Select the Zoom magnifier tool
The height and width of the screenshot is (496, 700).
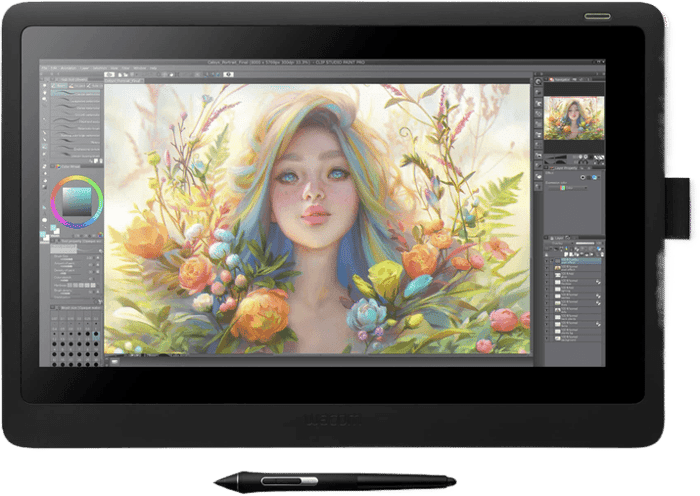pyautogui.click(x=44, y=85)
